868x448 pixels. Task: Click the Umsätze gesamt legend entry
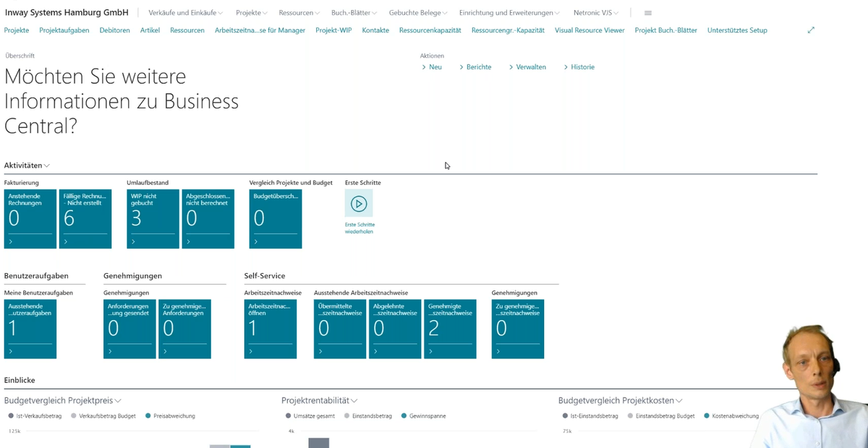(310, 416)
